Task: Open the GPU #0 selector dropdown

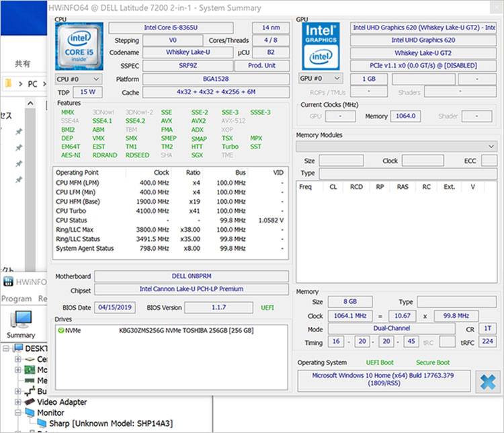Action: [320, 79]
